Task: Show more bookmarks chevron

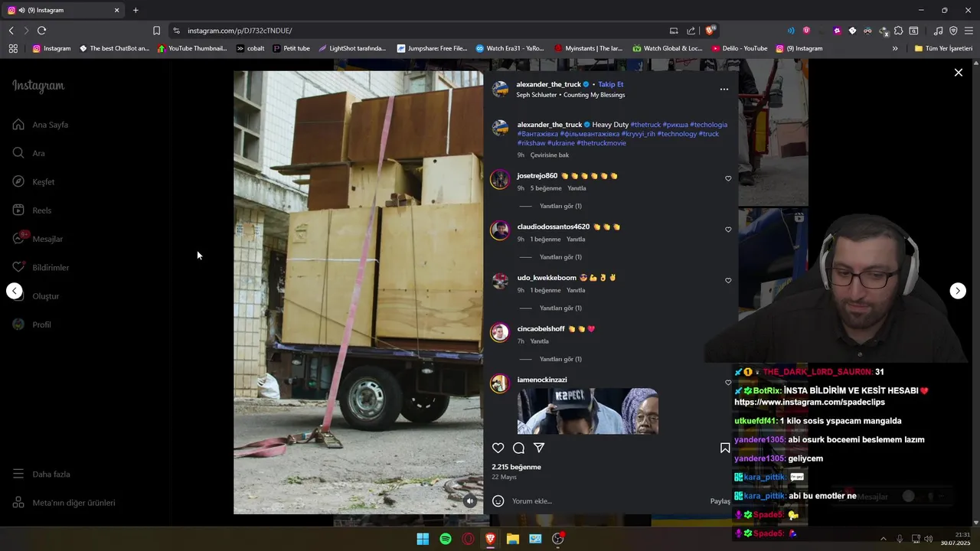Action: pyautogui.click(x=895, y=48)
